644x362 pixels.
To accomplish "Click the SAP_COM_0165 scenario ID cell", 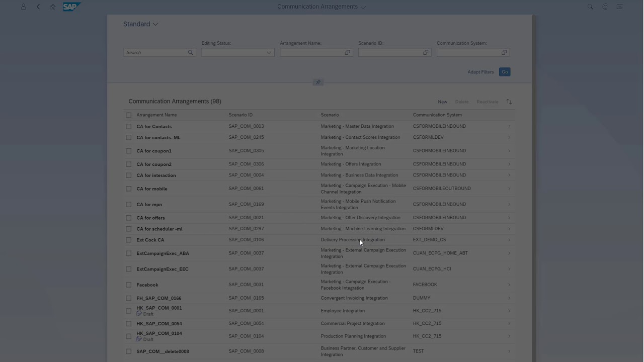I will [246, 298].
